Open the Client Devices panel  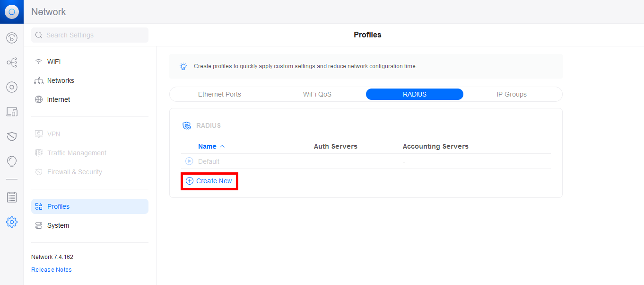tap(12, 111)
